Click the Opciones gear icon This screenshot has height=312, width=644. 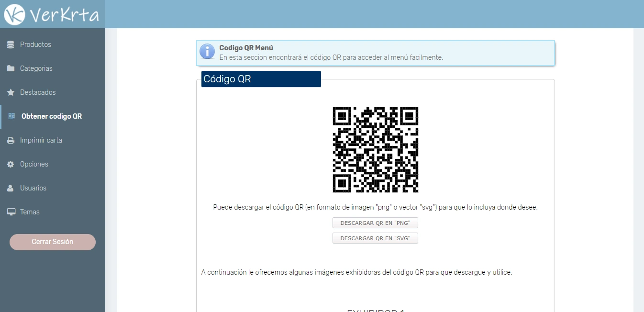[11, 164]
